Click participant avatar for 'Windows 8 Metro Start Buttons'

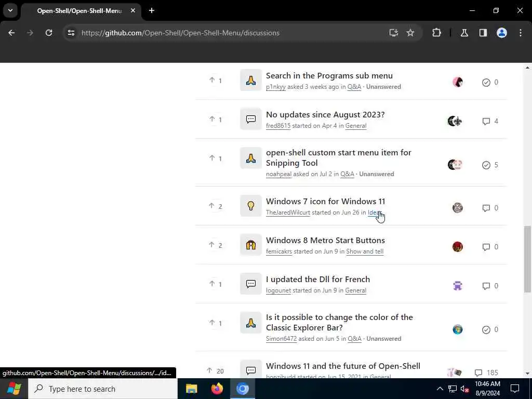pyautogui.click(x=457, y=247)
